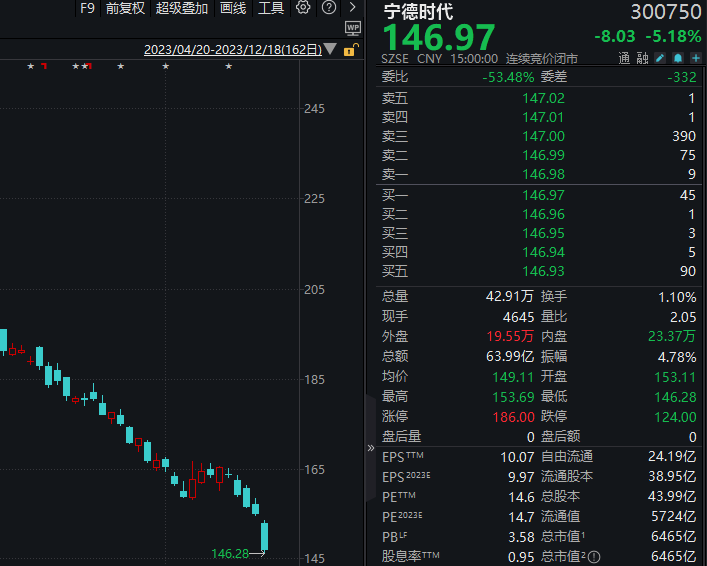Screen dimensions: 707x566
Task: Click the PB LF value 3.58
Action: [521, 537]
